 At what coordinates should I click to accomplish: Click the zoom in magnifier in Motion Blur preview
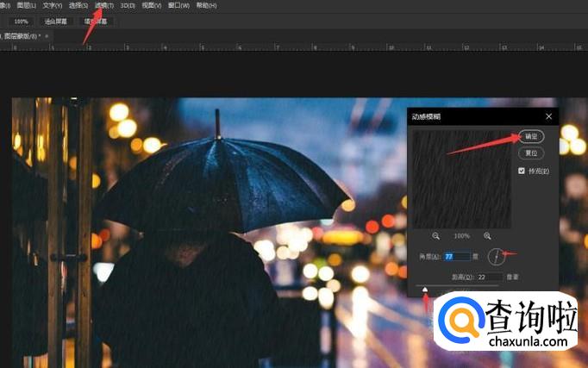pyautogui.click(x=487, y=235)
